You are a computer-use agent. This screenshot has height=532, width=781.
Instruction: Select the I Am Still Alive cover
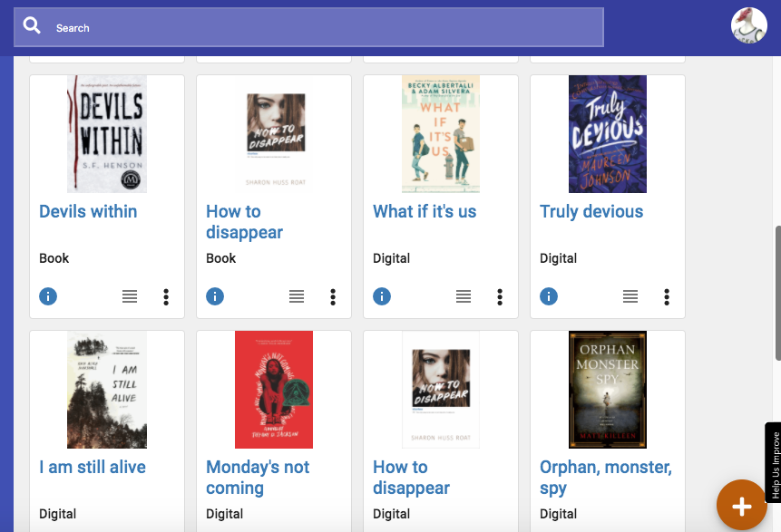coord(107,390)
